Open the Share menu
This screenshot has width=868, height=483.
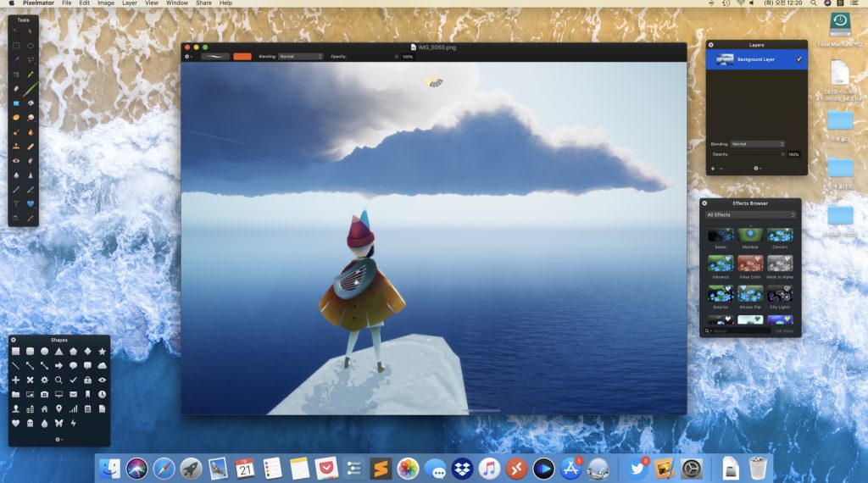point(203,3)
